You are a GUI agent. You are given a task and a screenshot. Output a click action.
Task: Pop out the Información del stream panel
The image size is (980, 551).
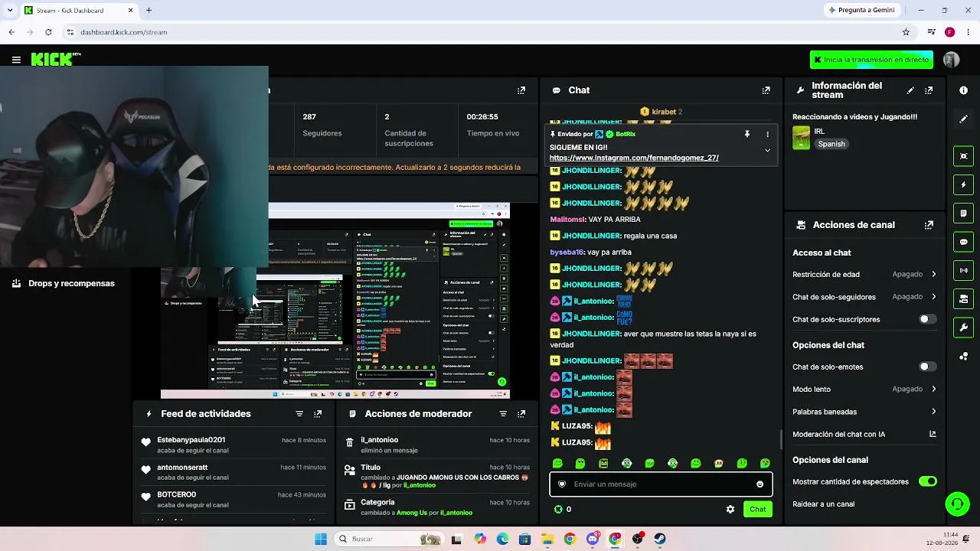[929, 90]
